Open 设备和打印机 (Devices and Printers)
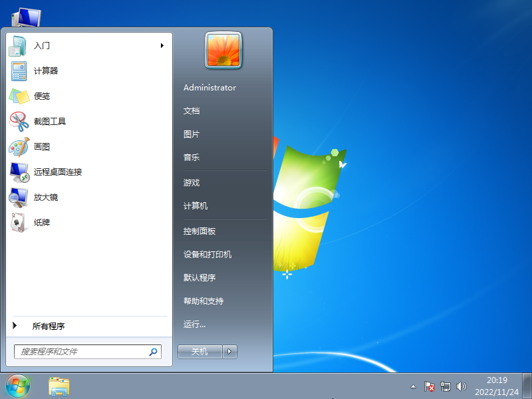 click(x=208, y=254)
